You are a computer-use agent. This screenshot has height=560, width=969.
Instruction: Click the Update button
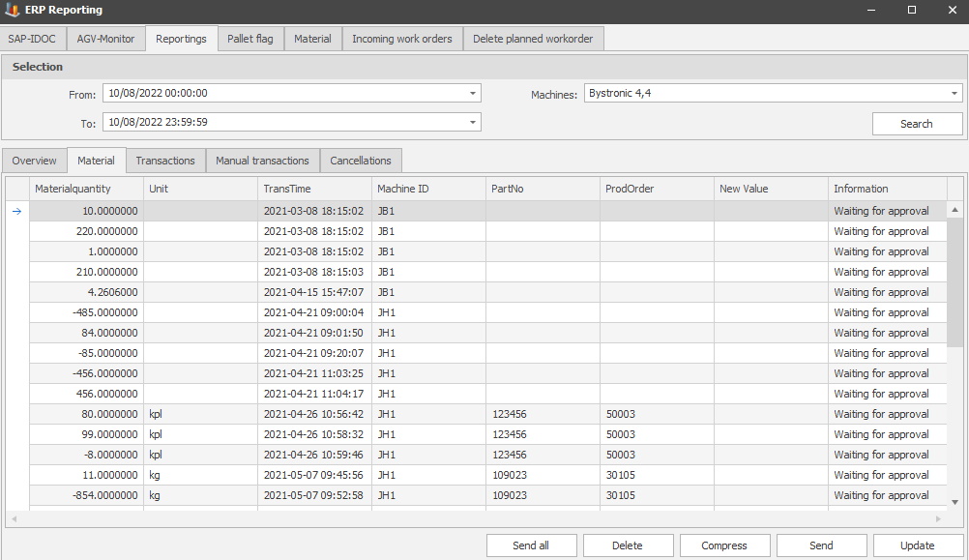click(917, 545)
